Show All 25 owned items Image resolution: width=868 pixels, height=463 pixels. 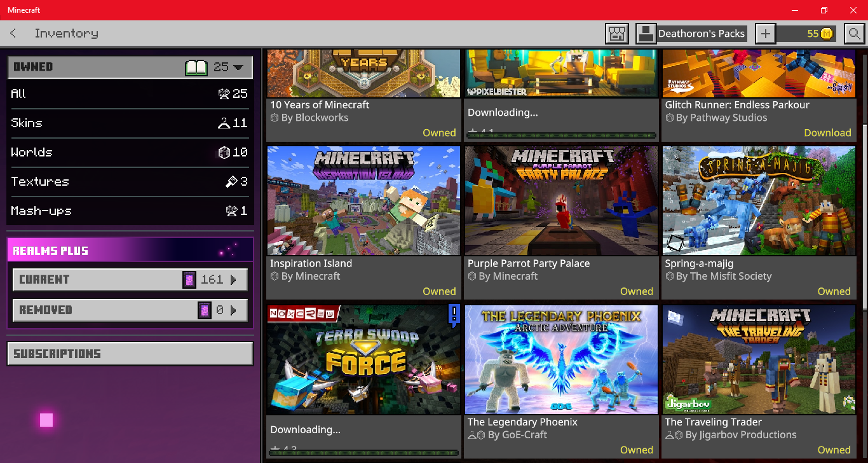(x=130, y=93)
